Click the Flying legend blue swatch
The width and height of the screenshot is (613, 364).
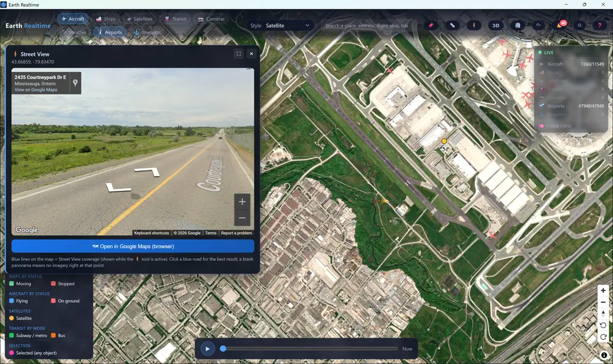coord(11,301)
